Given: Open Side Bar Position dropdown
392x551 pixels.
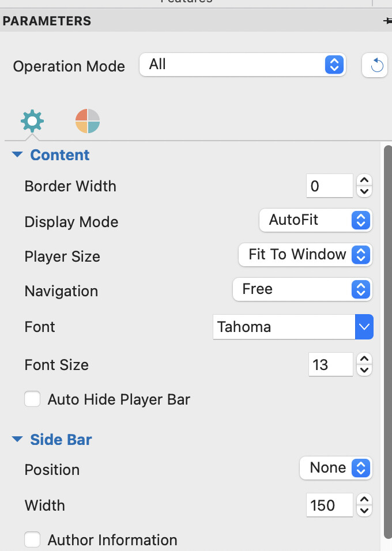Looking at the screenshot, I should tap(336, 468).
